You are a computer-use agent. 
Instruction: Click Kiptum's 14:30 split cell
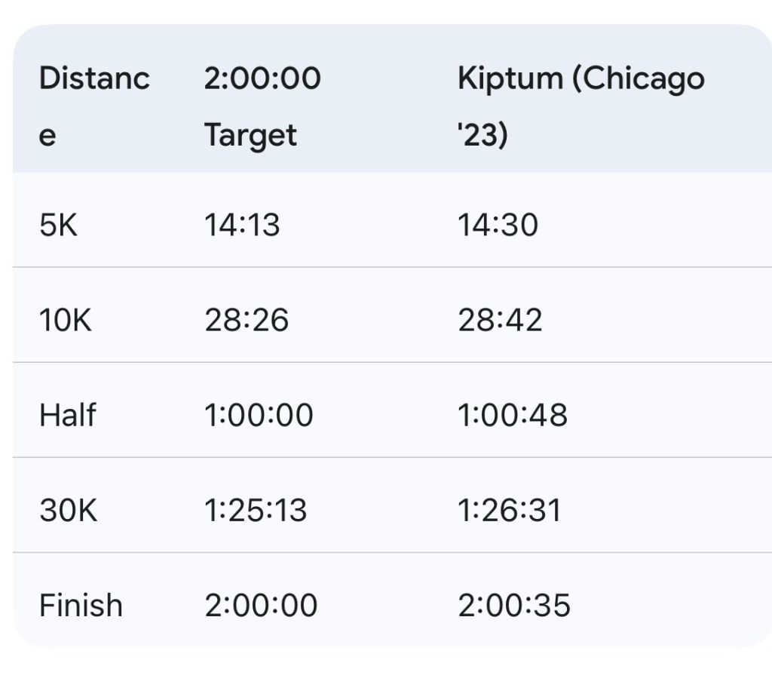point(498,225)
